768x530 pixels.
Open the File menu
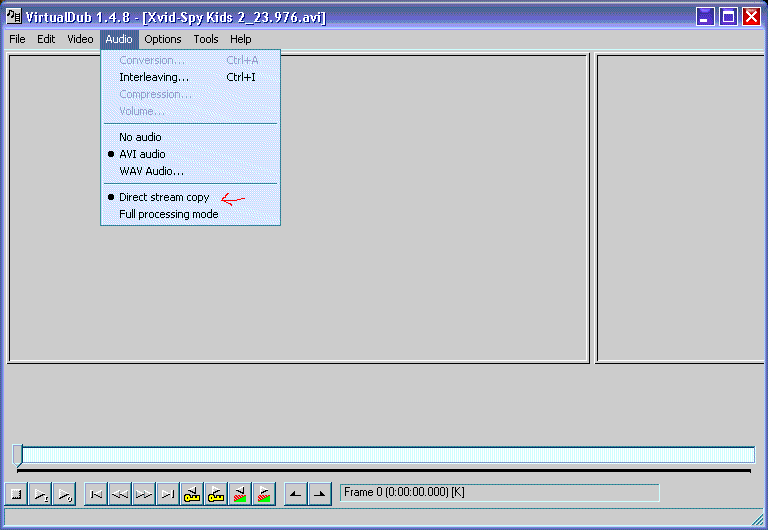click(17, 39)
